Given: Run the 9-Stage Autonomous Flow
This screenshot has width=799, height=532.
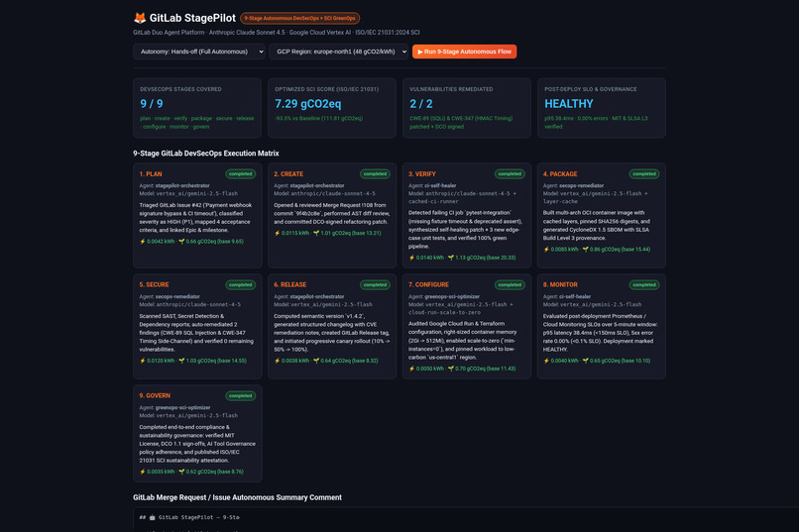Looking at the screenshot, I should (464, 52).
